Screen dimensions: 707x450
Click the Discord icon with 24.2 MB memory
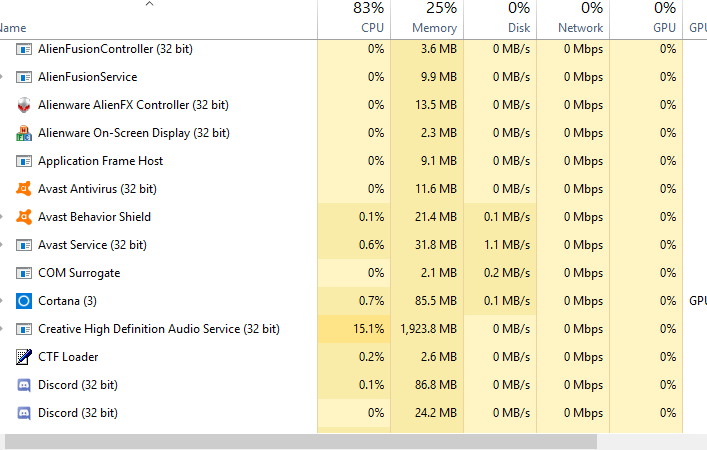point(24,413)
